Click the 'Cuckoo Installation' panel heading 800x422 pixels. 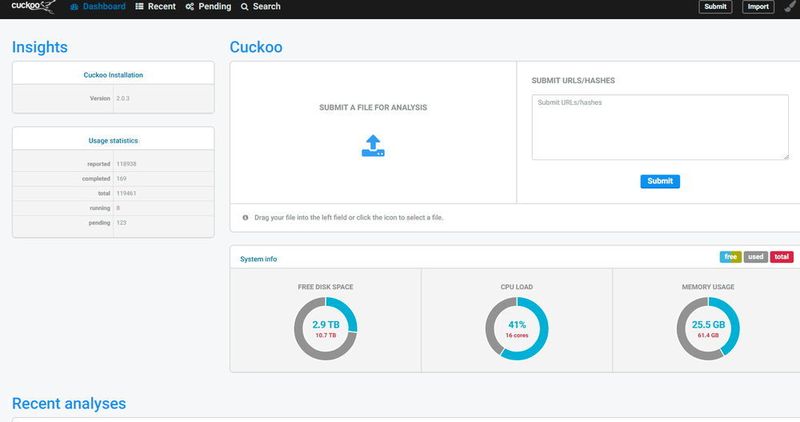pyautogui.click(x=113, y=75)
